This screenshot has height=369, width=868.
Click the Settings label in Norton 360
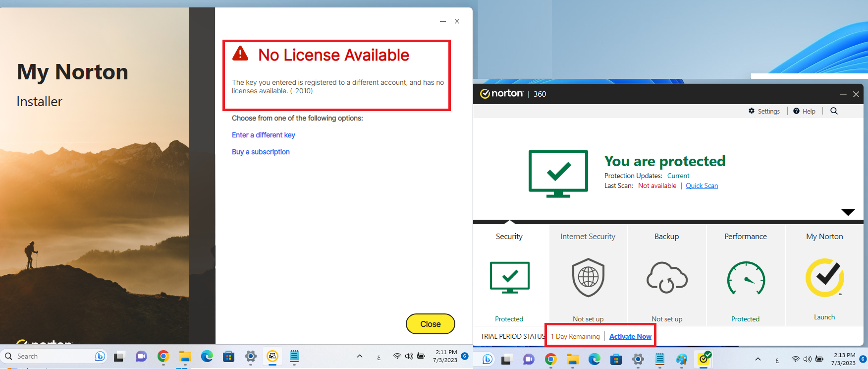(769, 111)
